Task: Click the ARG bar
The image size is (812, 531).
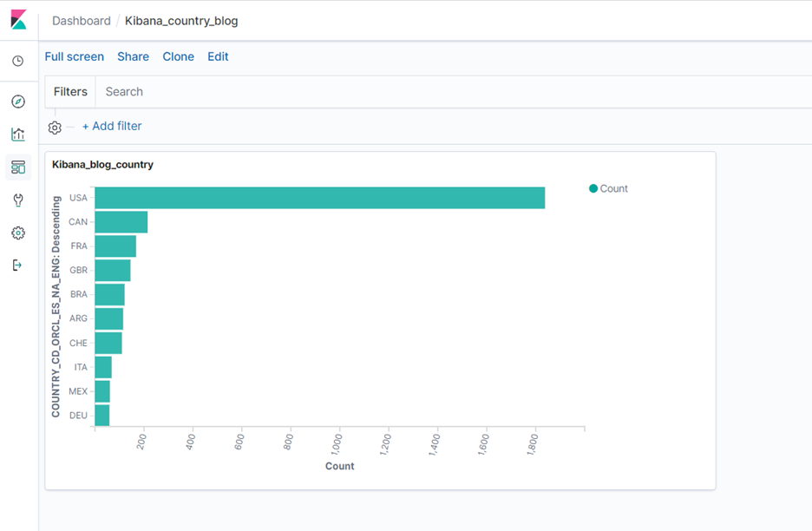Action: click(x=109, y=318)
